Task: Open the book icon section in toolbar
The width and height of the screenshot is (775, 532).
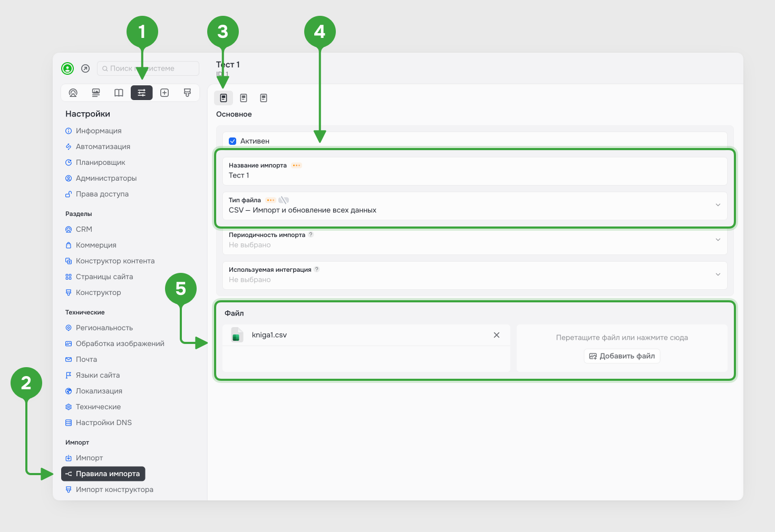Action: click(119, 93)
